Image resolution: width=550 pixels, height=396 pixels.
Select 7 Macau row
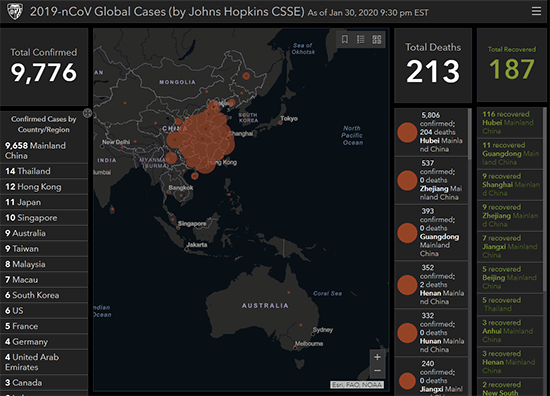coord(44,280)
